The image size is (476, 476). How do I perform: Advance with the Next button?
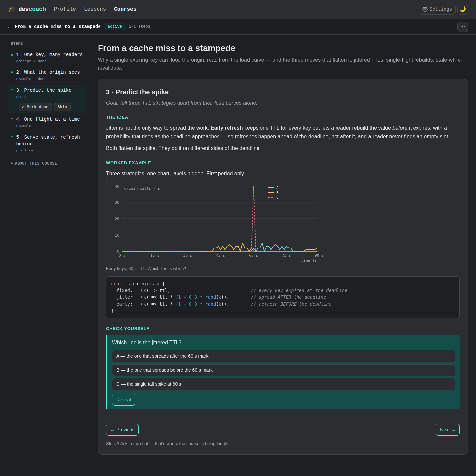[448, 430]
